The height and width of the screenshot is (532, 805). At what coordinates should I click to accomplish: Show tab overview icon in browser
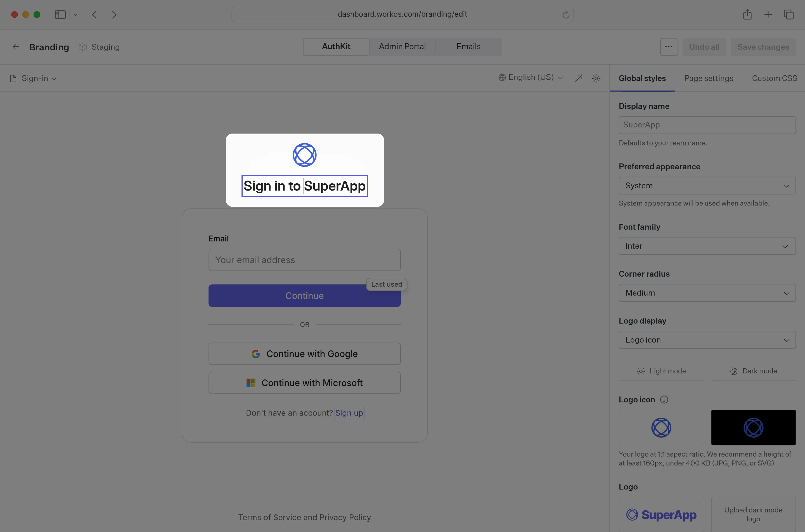pos(789,15)
